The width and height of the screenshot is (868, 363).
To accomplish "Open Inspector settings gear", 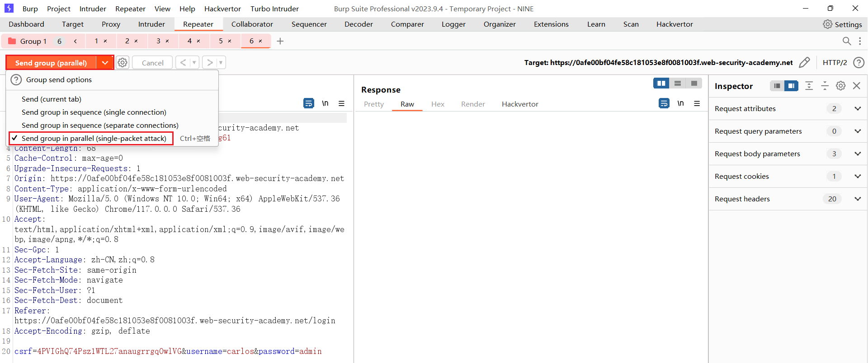I will [x=841, y=86].
